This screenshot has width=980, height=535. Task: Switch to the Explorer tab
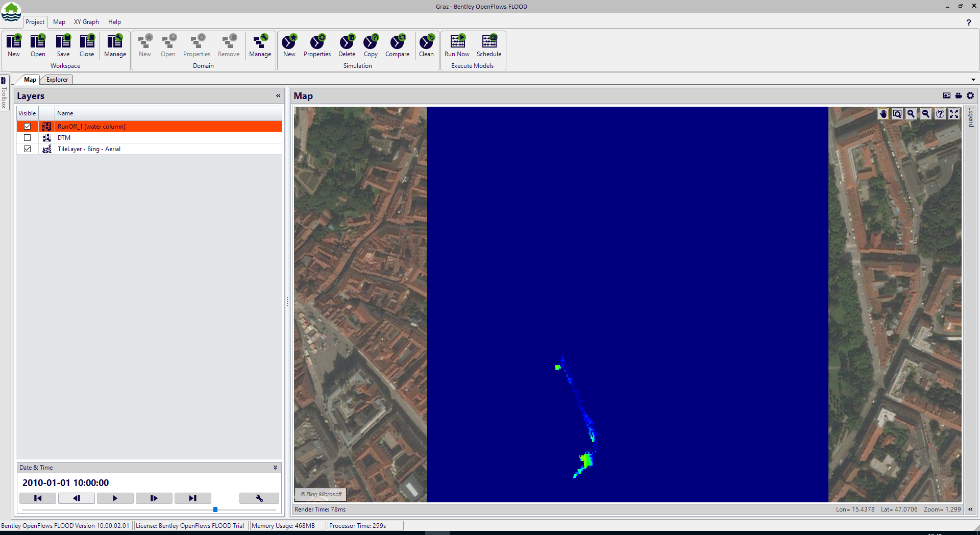click(x=57, y=80)
